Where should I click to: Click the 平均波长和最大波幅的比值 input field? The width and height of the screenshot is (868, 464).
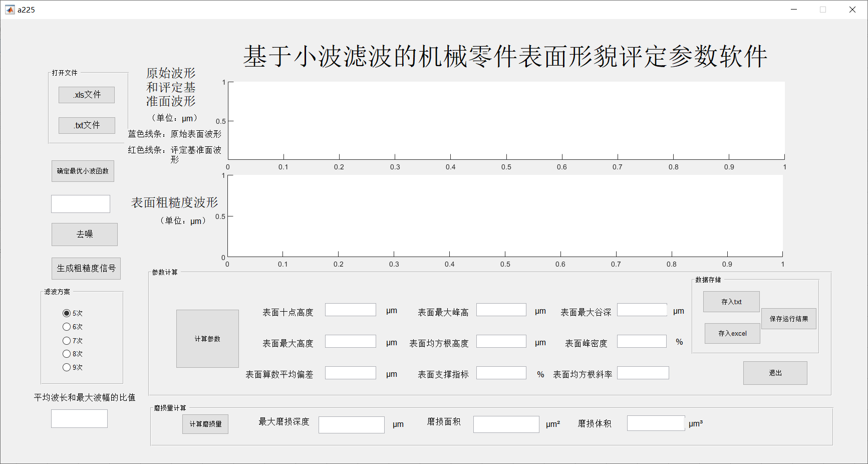click(x=79, y=419)
